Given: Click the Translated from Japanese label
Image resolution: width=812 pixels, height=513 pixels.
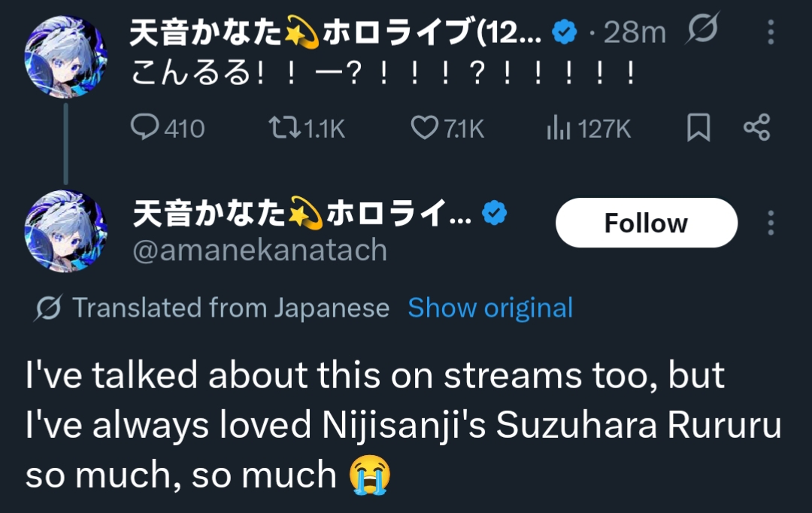Looking at the screenshot, I should (x=230, y=308).
